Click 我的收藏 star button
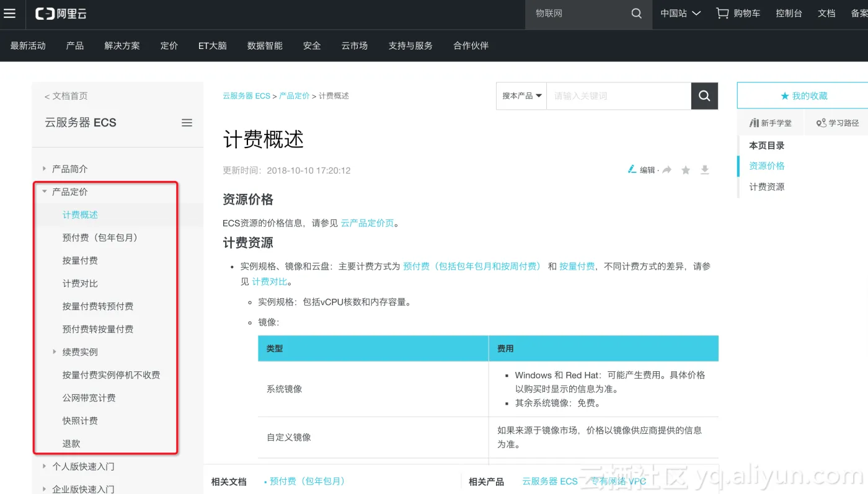This screenshot has width=868, height=494. pyautogui.click(x=804, y=96)
